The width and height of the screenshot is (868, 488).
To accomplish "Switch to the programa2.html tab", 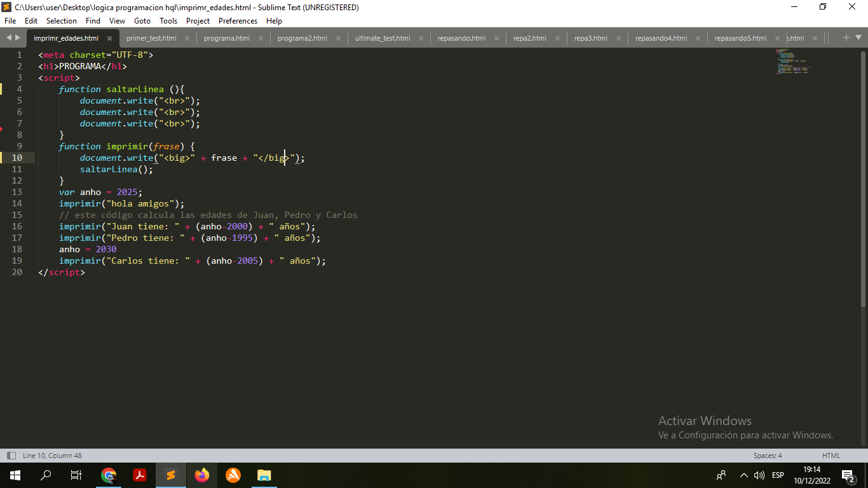I will click(302, 38).
